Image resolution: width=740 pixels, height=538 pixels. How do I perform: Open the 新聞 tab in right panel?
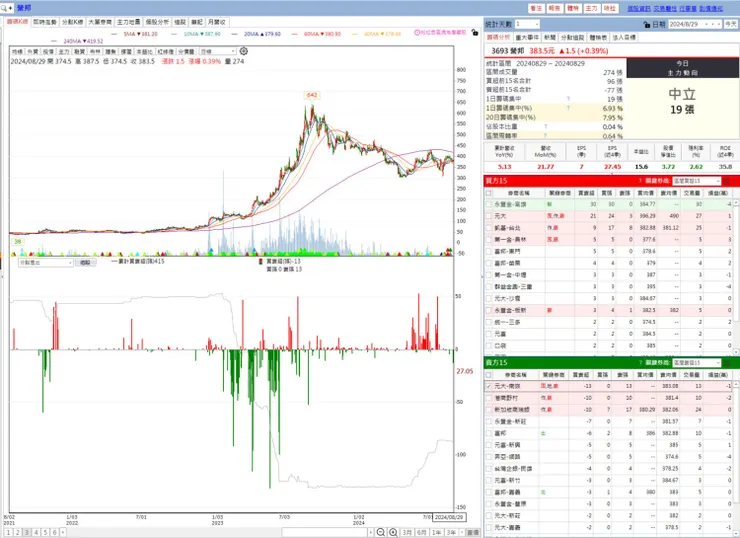(x=549, y=37)
